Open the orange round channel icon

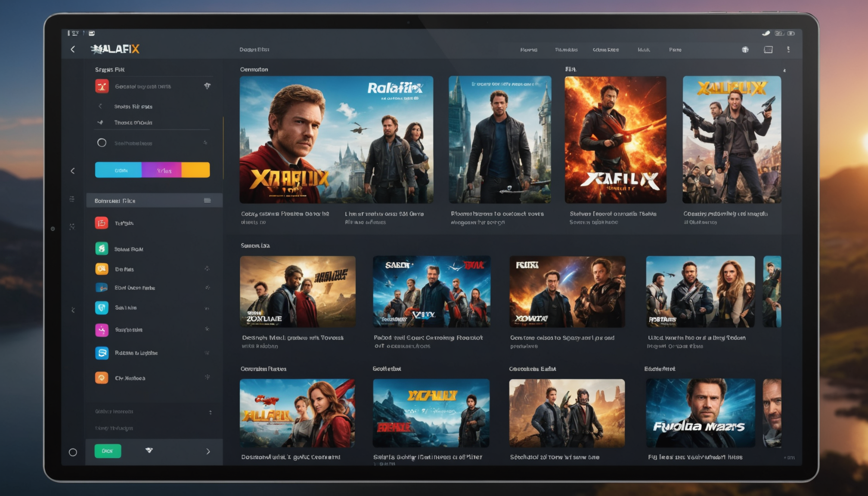[x=102, y=378]
